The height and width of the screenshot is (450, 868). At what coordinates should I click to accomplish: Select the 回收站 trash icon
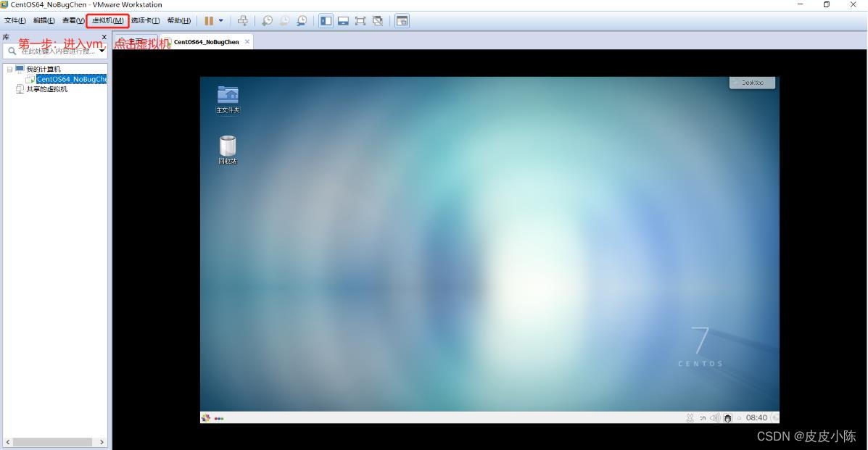228,150
